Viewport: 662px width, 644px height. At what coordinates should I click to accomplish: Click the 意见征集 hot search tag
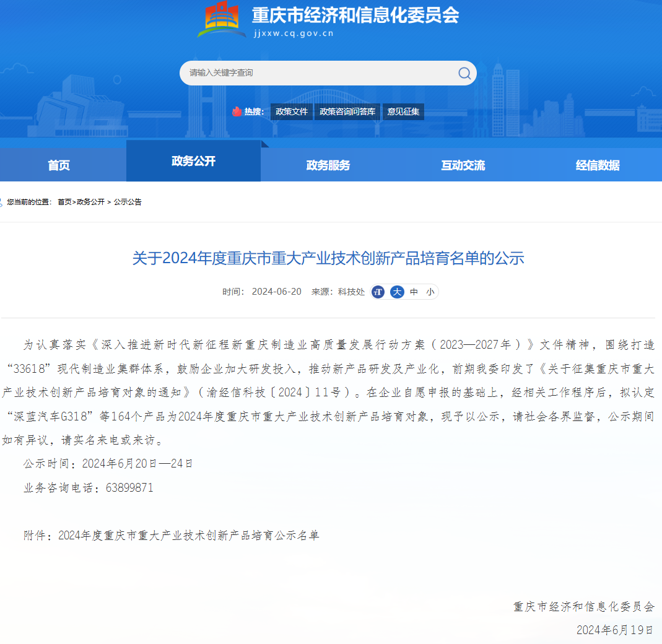pos(403,112)
